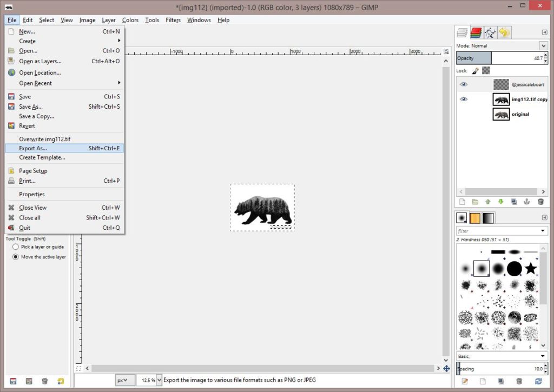Adjust the layer Opacity slider
This screenshot has width=554, height=392.
point(500,58)
